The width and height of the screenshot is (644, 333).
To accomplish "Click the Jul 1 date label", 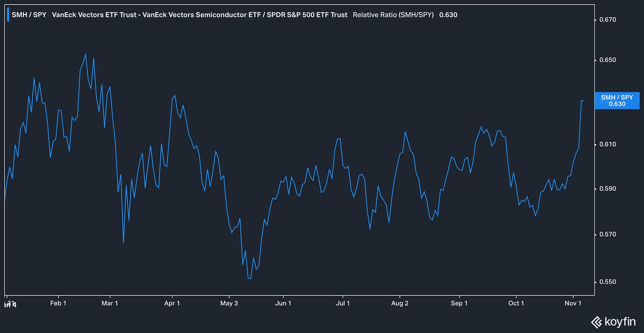I will tap(343, 303).
